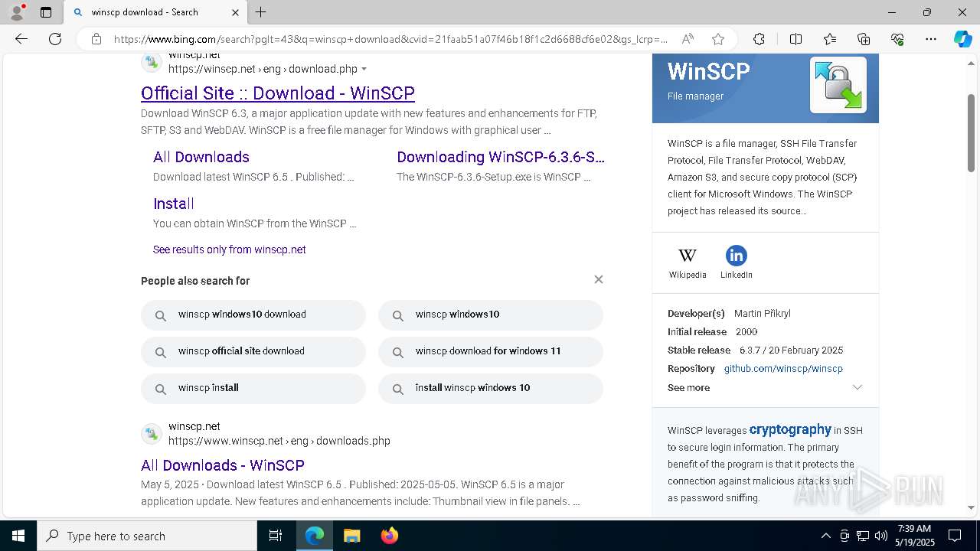The image size is (980, 551).
Task: Search for winscp install suggestion
Action: pos(253,388)
